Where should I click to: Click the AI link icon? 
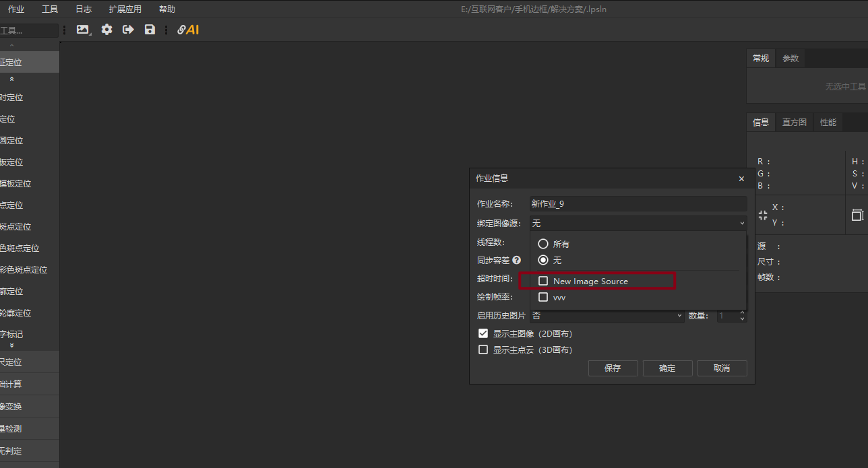(x=188, y=30)
